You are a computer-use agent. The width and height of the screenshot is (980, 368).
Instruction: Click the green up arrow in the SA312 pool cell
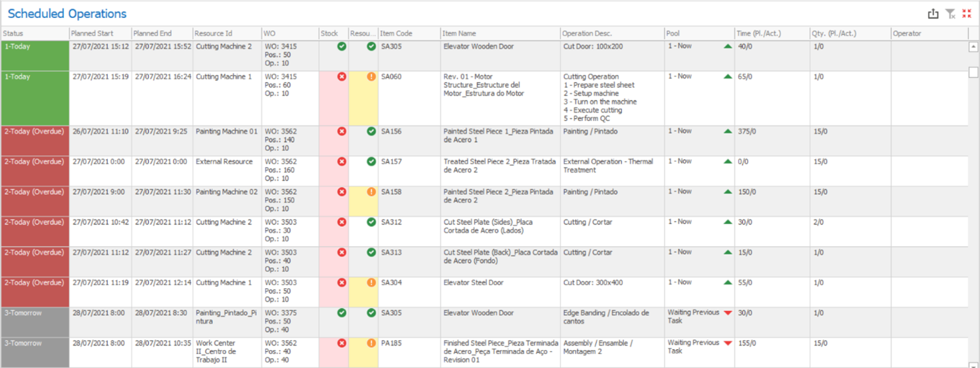pyautogui.click(x=728, y=222)
